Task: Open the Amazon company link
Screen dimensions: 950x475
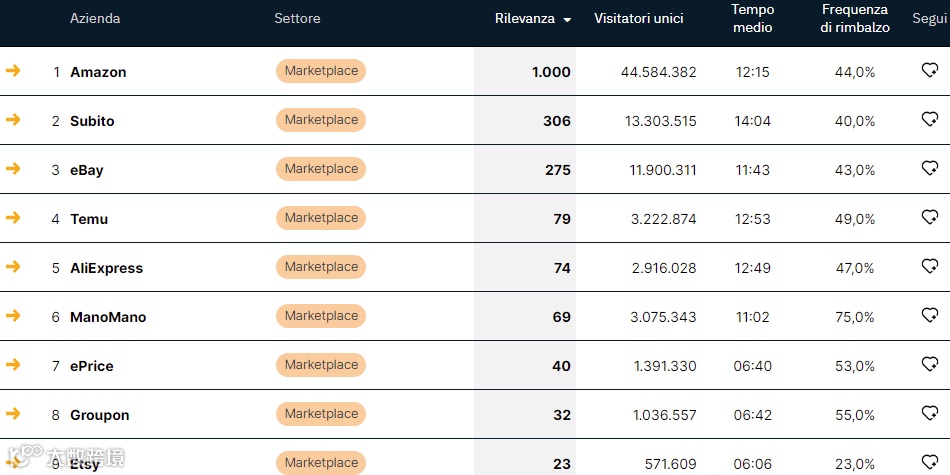Action: [x=98, y=72]
